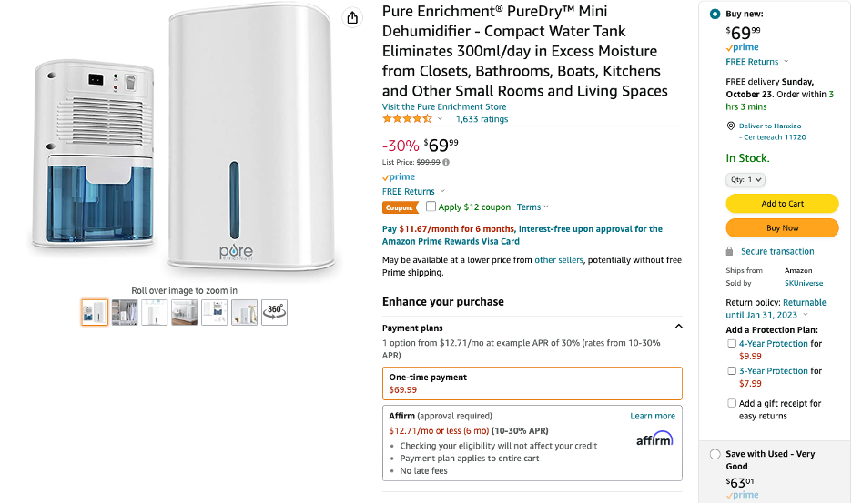Tick the Apply $12 coupon checkbox

tap(431, 207)
